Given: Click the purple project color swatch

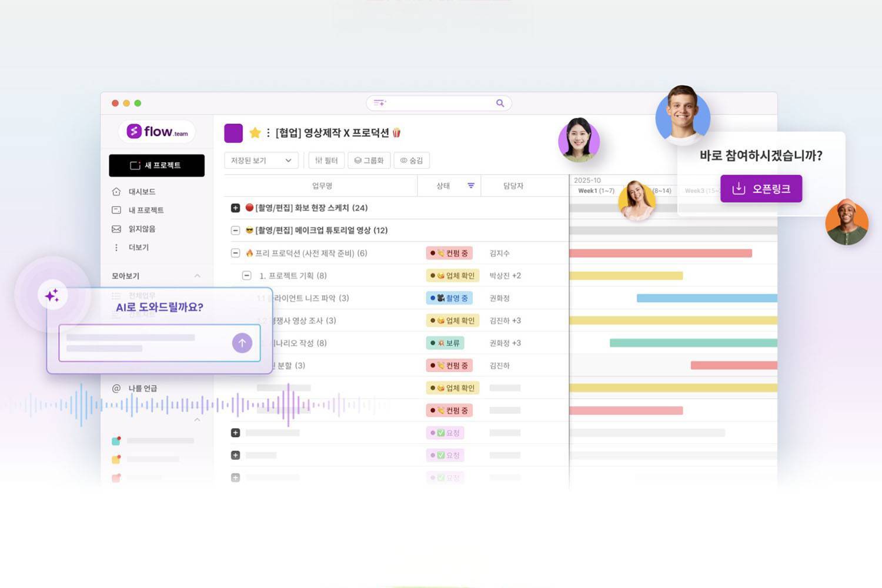Looking at the screenshot, I should point(233,133).
